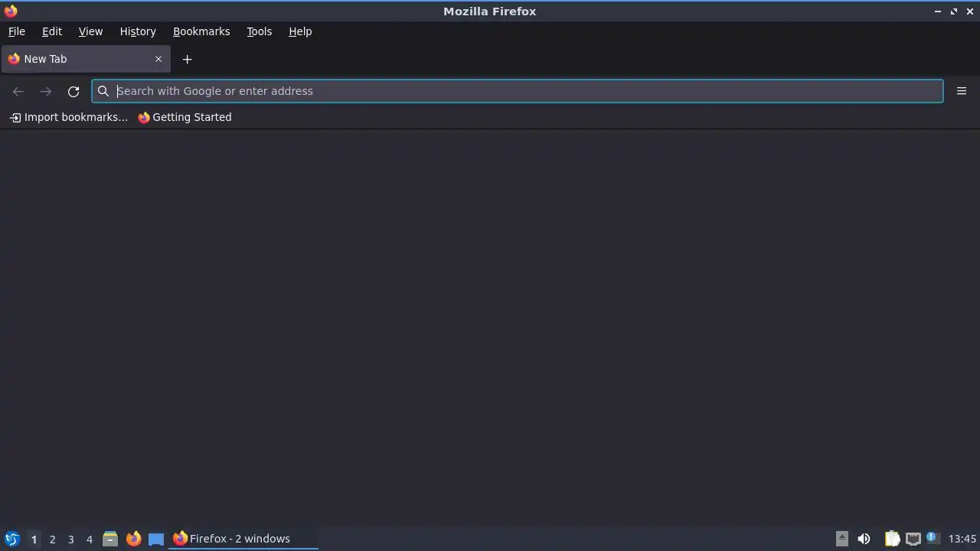The height and width of the screenshot is (551, 980).
Task: Launch the file manager from the panel
Action: 110,539
